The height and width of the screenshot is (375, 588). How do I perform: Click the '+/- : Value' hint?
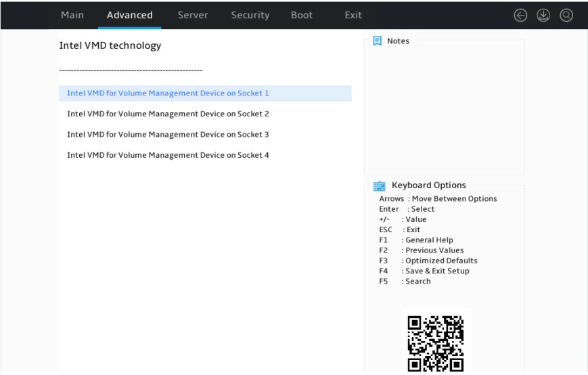(x=403, y=219)
